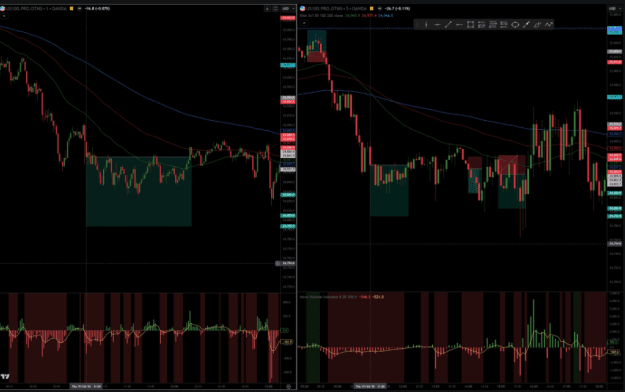Select the diagonal brush-like tool after ellipse
The height and width of the screenshot is (392, 625).
pos(526,25)
